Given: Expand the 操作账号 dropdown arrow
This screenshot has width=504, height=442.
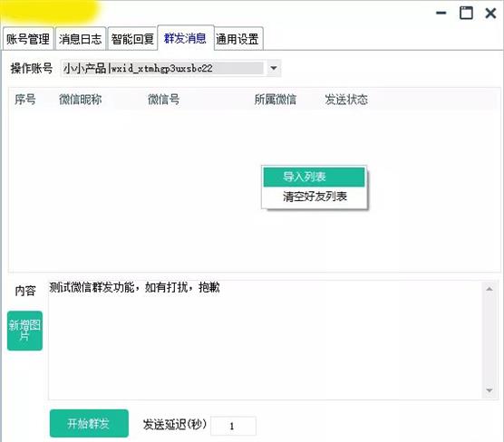Looking at the screenshot, I should [274, 68].
